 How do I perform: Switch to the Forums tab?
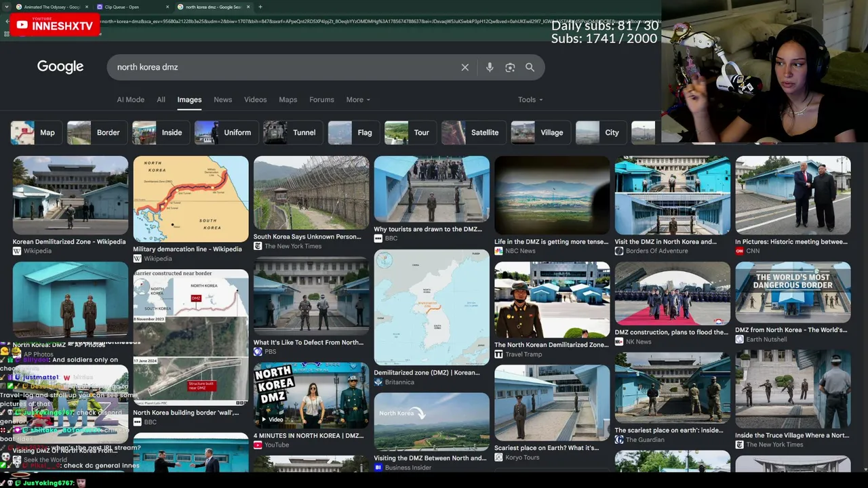[x=321, y=100]
